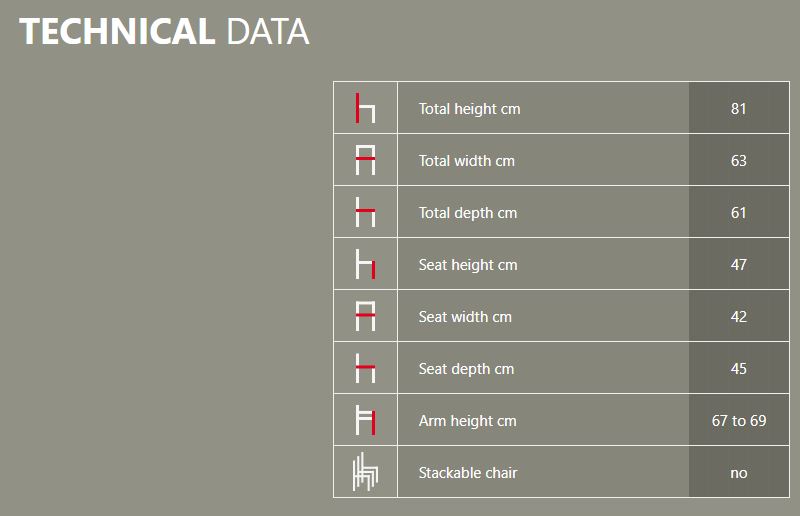Click the TECHNICAL DATA heading
Image resolution: width=800 pixels, height=516 pixels.
(x=165, y=32)
